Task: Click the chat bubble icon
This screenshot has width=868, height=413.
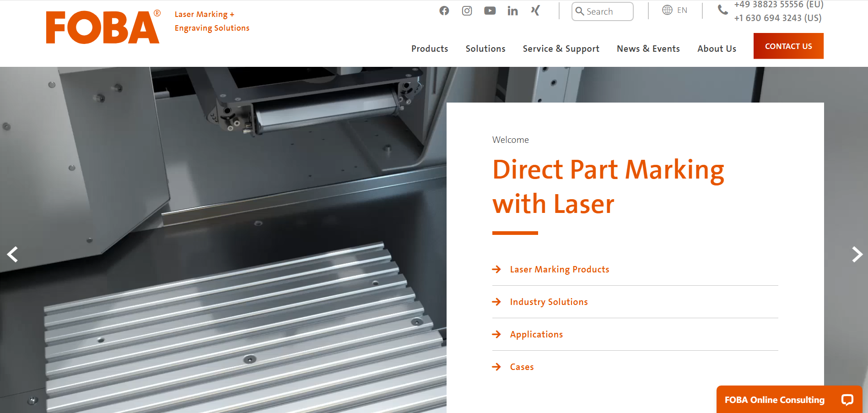Action: (847, 400)
